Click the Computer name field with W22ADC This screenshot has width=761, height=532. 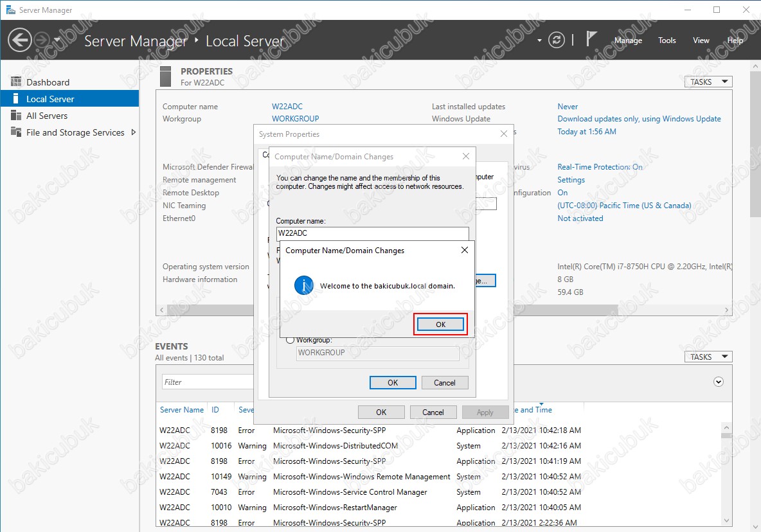[372, 233]
